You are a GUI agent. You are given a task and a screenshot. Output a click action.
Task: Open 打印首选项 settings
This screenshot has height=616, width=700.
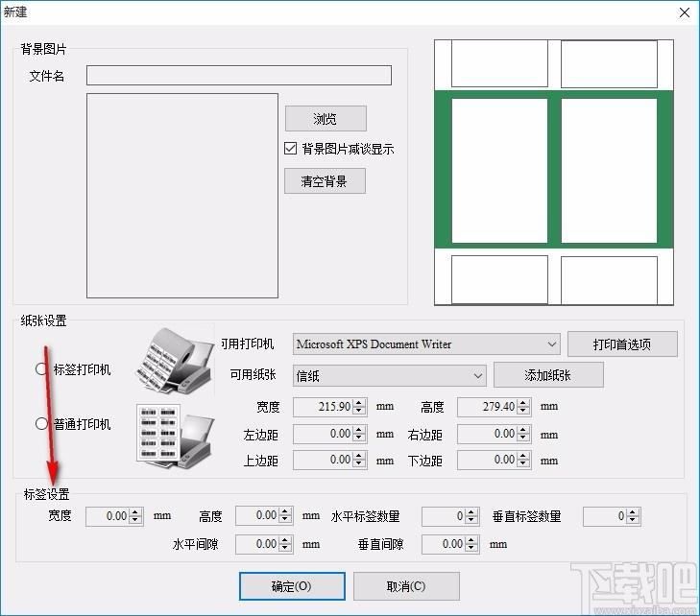pyautogui.click(x=622, y=344)
